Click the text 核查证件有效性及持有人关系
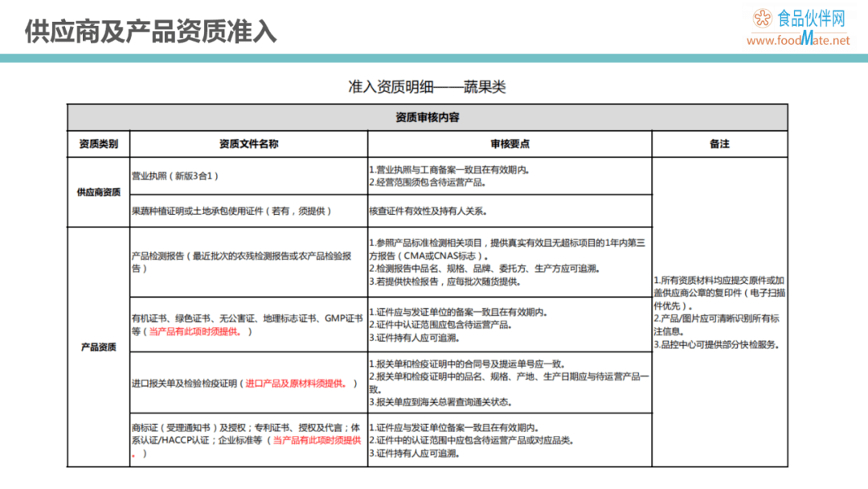 [x=428, y=211]
